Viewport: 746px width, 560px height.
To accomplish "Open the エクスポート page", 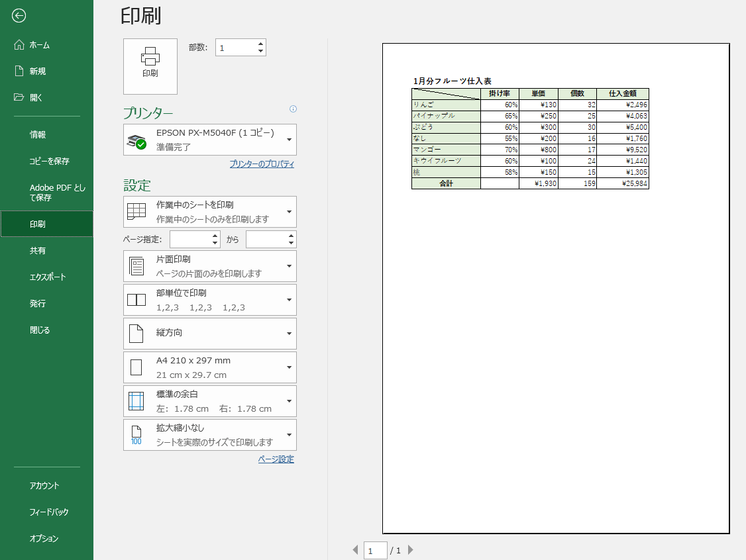I will tap(46, 277).
